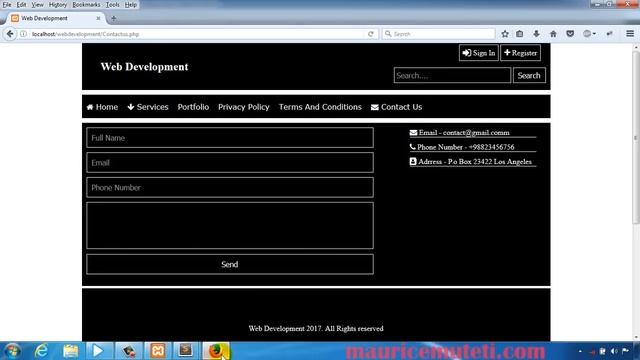Screen dimensions: 640x360
Task: Close the Web Development tab
Action: click(x=98, y=18)
